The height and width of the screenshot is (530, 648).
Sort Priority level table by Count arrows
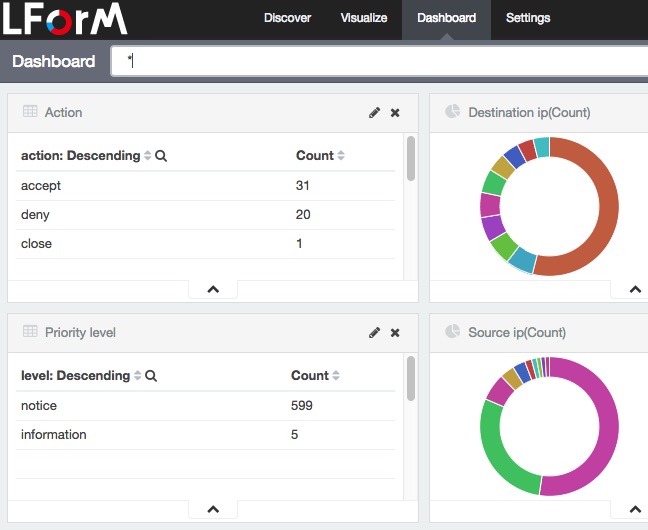tap(336, 375)
